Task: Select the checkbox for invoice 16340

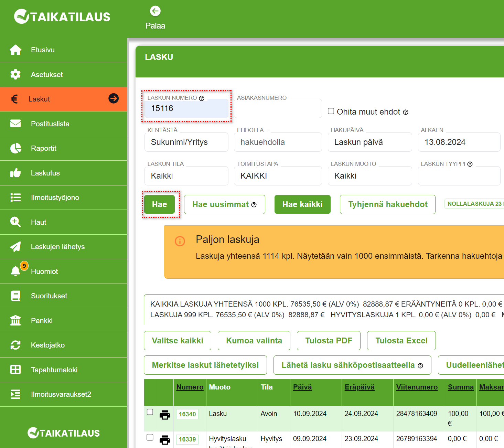Action: click(150, 412)
